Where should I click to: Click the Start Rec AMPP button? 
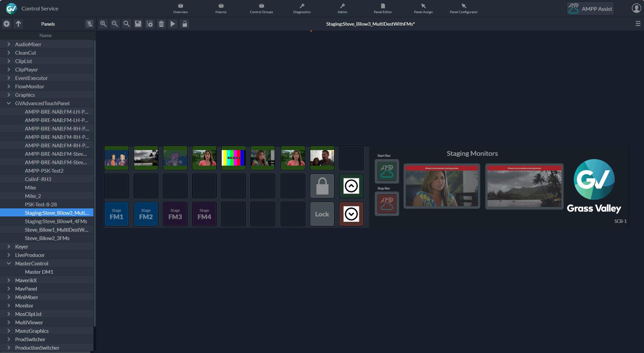[x=387, y=171]
